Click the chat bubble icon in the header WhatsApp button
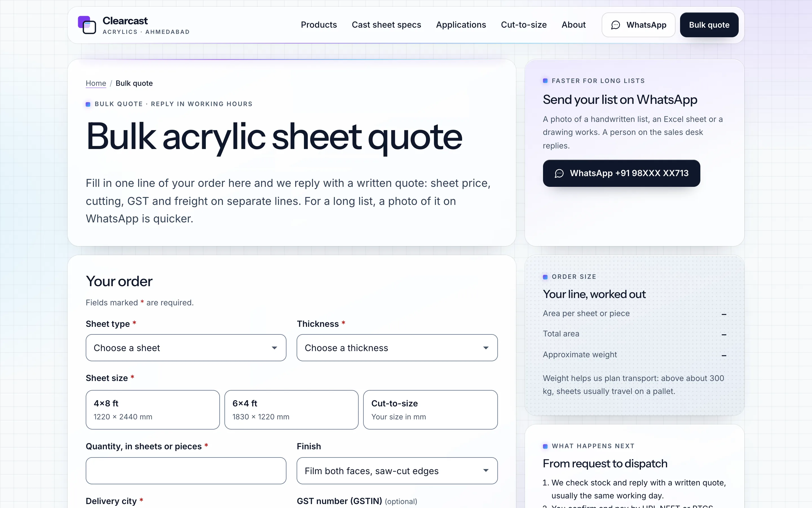Image resolution: width=812 pixels, height=508 pixels. 615,25
